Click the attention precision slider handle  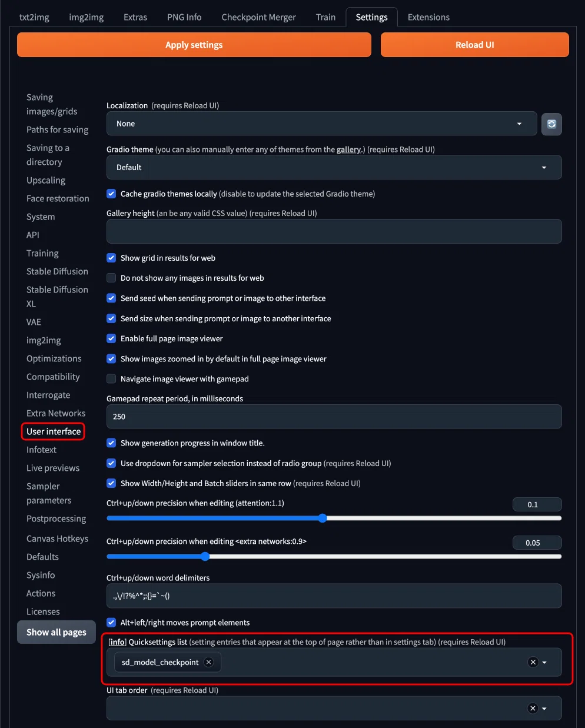323,518
